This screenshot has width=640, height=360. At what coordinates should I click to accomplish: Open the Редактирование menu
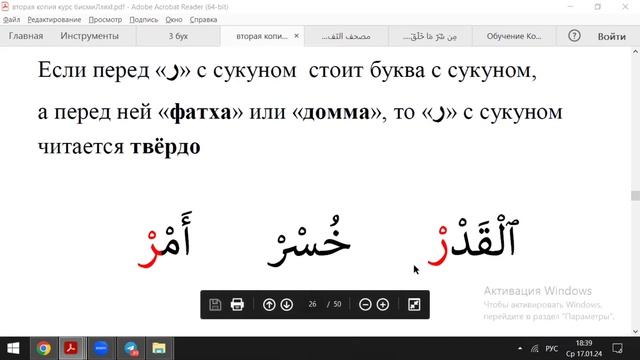54,20
